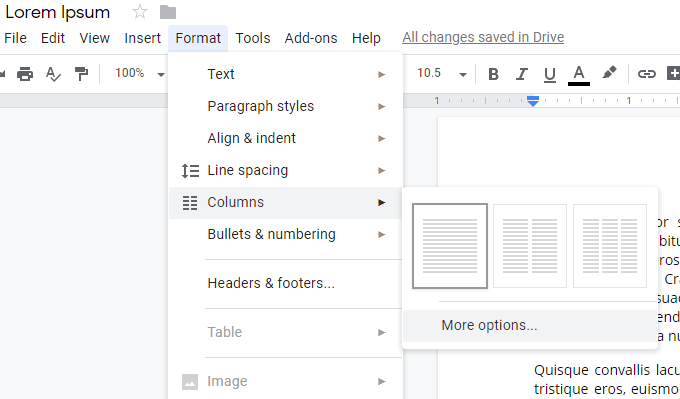Click More options... in Columns submenu
680x399 pixels.
530,326
